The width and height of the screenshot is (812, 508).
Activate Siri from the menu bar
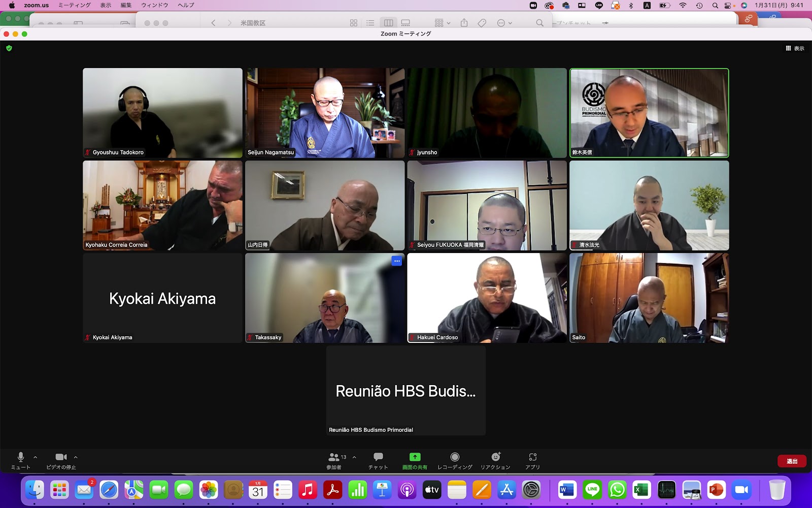(x=744, y=6)
